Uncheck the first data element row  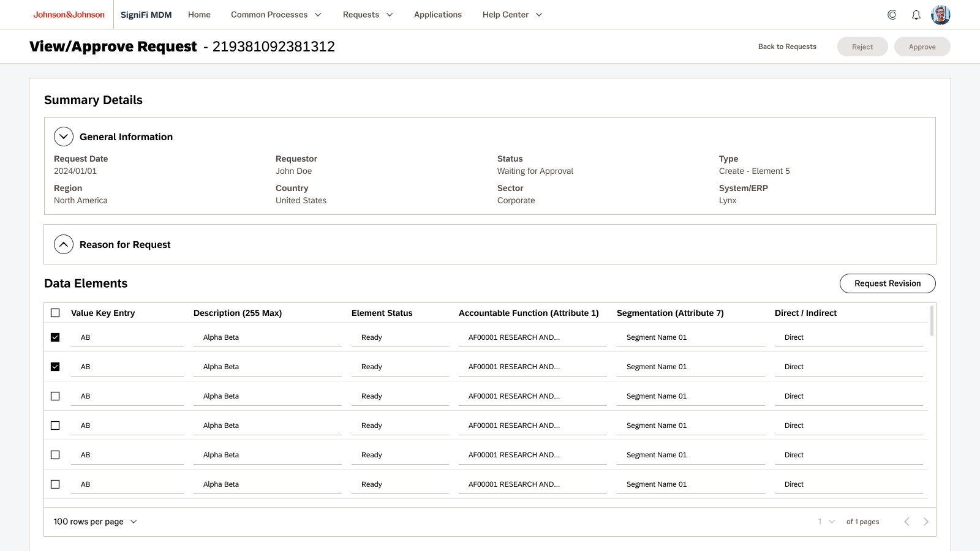(x=55, y=337)
